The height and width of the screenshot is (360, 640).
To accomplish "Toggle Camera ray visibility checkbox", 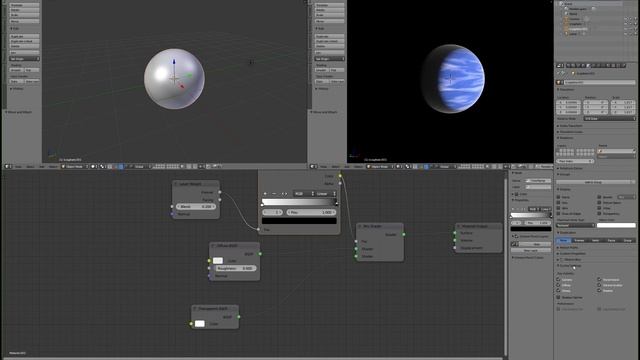I will (x=558, y=280).
